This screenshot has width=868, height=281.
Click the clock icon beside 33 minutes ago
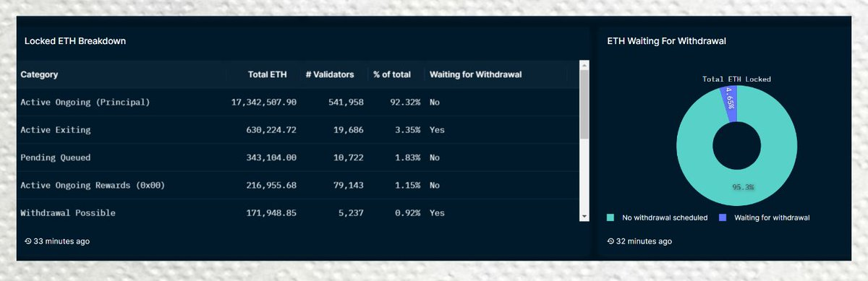[x=27, y=241]
